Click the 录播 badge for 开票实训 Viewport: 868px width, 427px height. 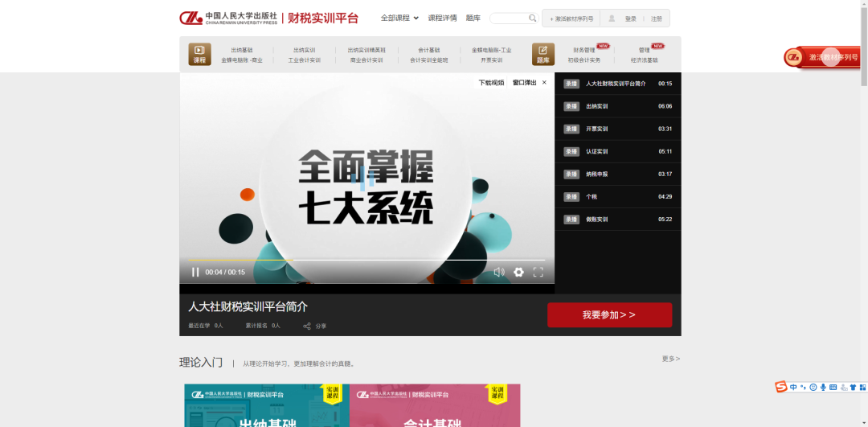pyautogui.click(x=571, y=129)
